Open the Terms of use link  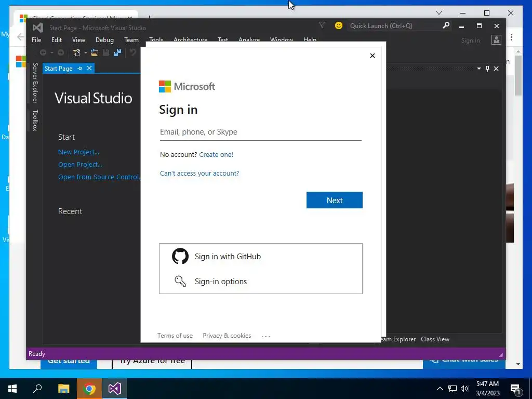tap(175, 335)
